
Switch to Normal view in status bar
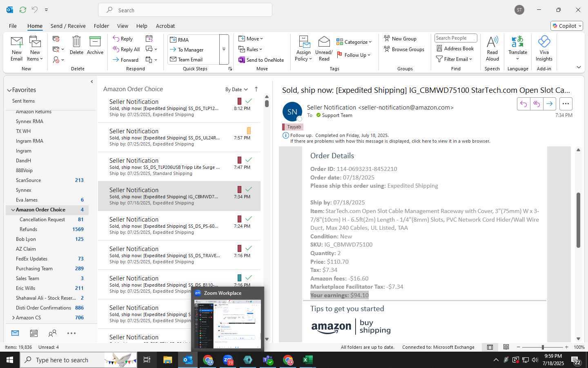point(490,347)
